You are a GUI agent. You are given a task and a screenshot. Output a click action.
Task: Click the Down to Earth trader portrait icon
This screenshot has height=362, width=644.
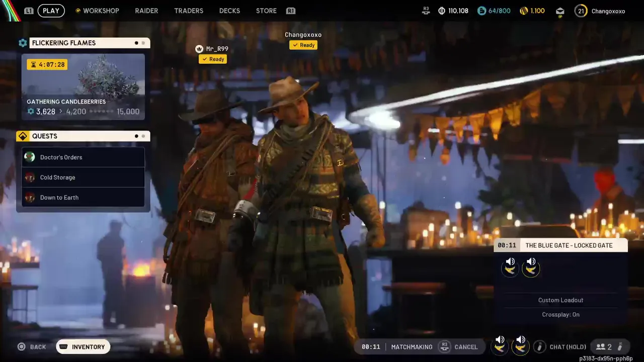point(30,198)
